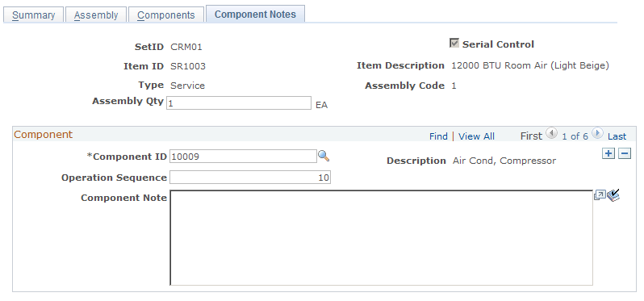644x301 pixels.
Task: Select the SetID value CRM01
Action: [x=186, y=47]
